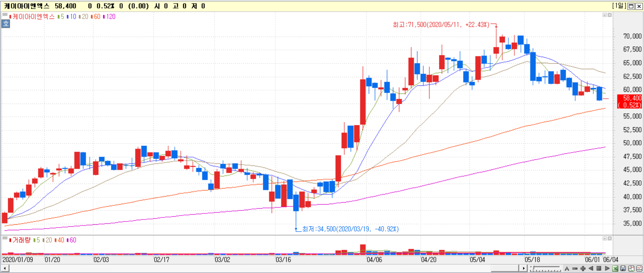Viewport: 644px width, 273px height.
Task: Click the volume 5-day average legend
Action: click(x=37, y=240)
